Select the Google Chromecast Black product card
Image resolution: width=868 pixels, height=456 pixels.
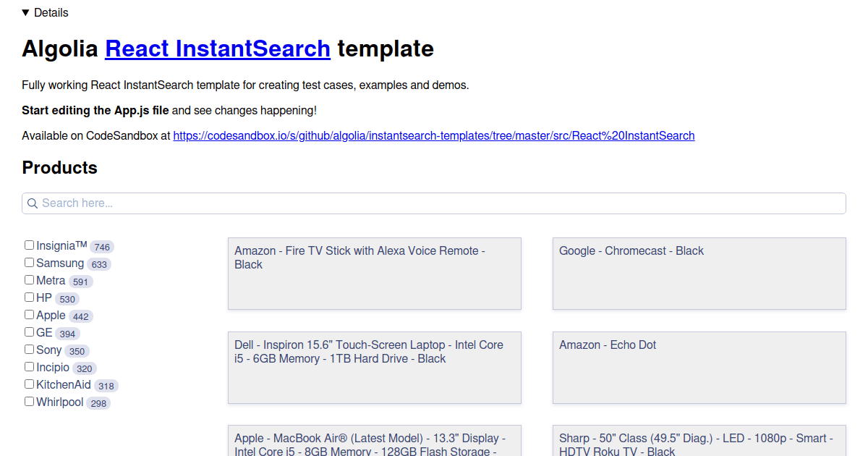pyautogui.click(x=699, y=274)
